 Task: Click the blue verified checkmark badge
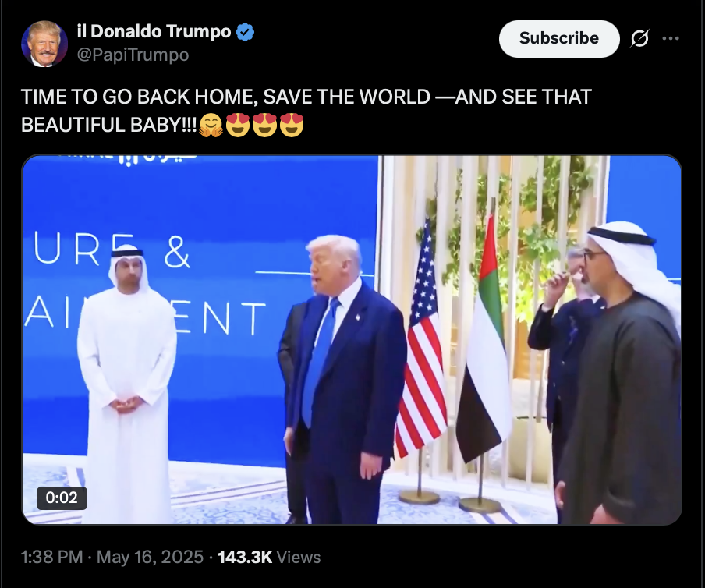(x=245, y=32)
